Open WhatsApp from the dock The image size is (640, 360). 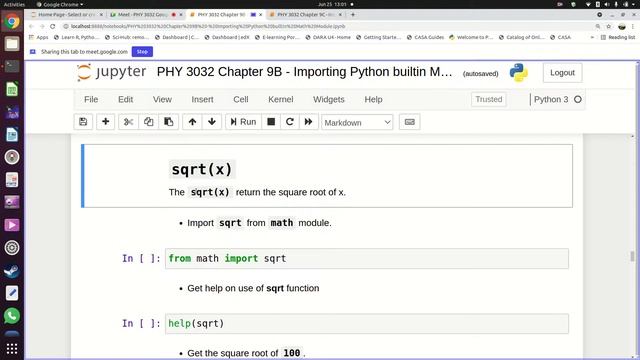point(12,316)
